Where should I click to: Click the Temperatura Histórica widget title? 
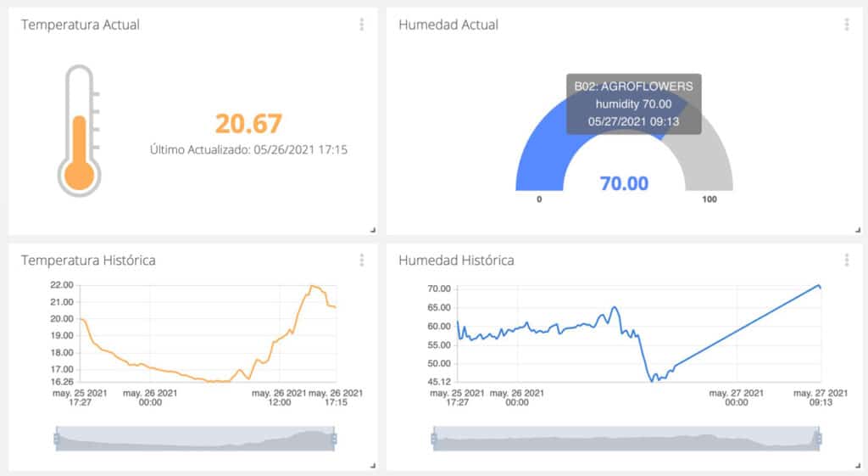pos(88,260)
